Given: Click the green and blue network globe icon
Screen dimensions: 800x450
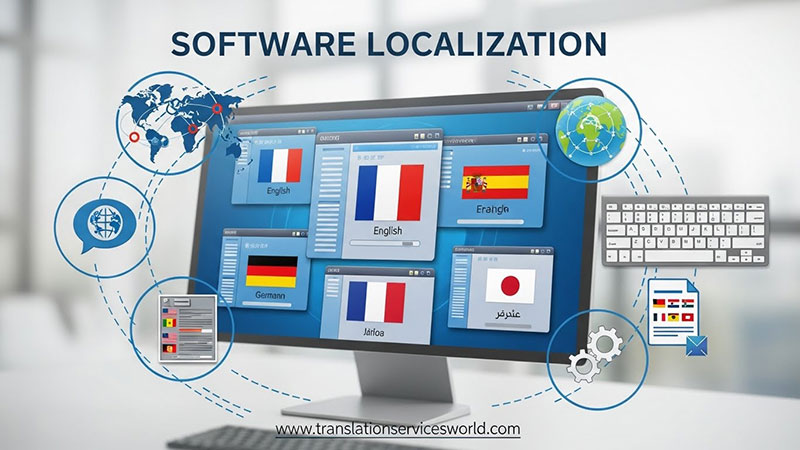Looking at the screenshot, I should click(590, 130).
